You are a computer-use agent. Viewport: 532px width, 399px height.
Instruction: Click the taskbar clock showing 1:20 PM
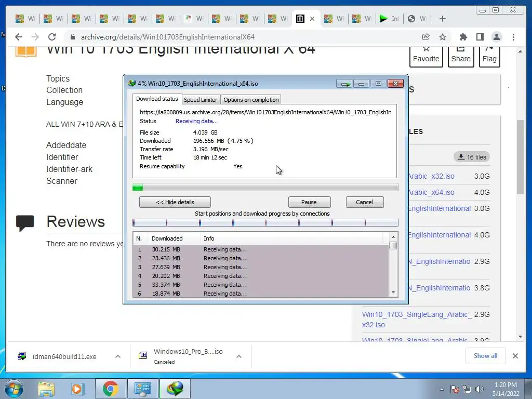506,389
